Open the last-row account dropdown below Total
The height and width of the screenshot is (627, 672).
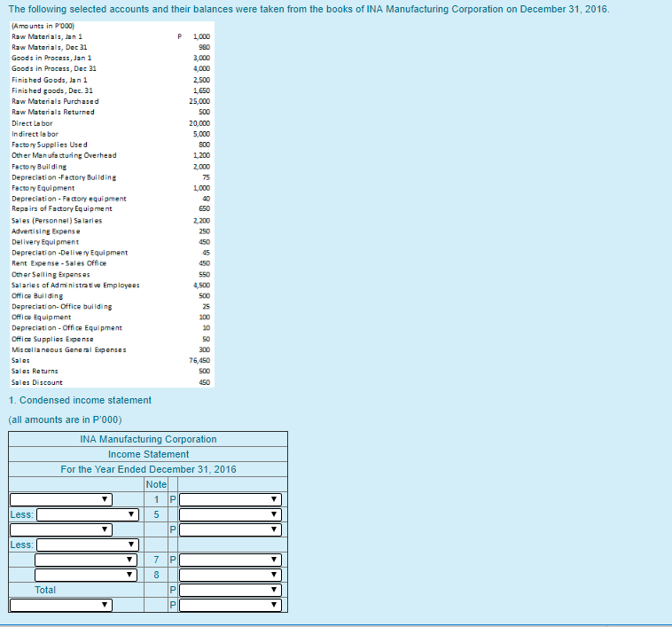pos(61,605)
